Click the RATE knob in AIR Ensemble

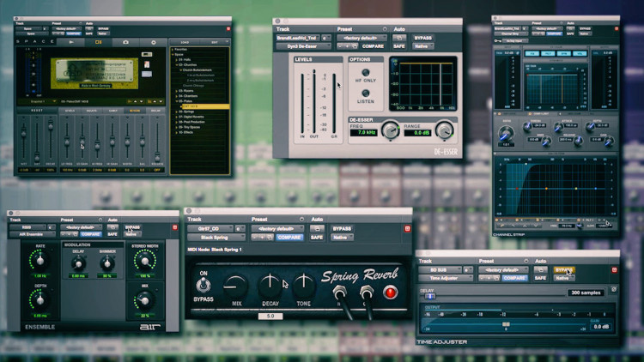[x=39, y=260]
